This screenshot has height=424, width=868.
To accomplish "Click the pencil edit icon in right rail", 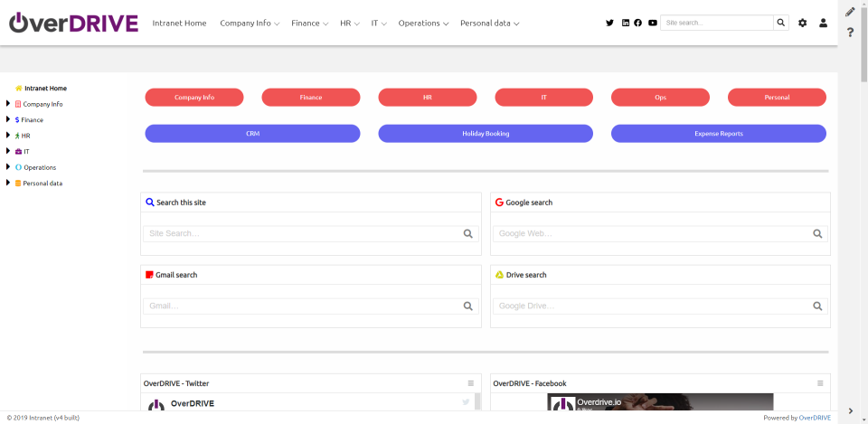I will [850, 12].
